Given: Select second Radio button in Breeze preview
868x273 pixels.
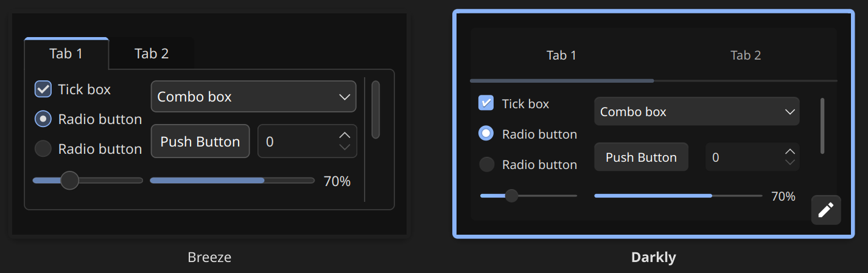Looking at the screenshot, I should point(43,149).
